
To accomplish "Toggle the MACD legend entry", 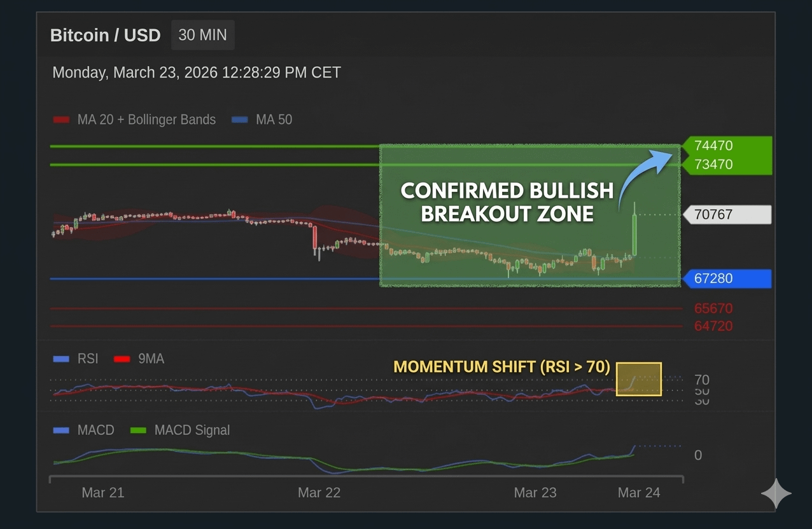I will tap(83, 430).
